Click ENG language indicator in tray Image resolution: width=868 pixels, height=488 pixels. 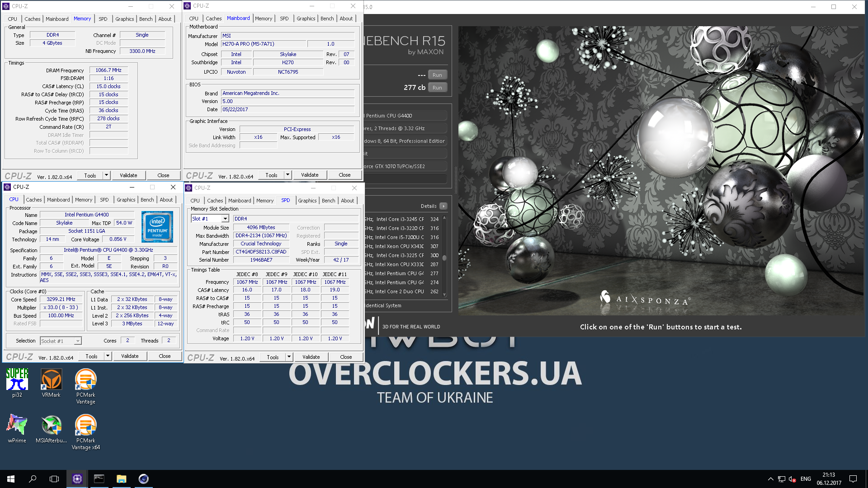(806, 479)
